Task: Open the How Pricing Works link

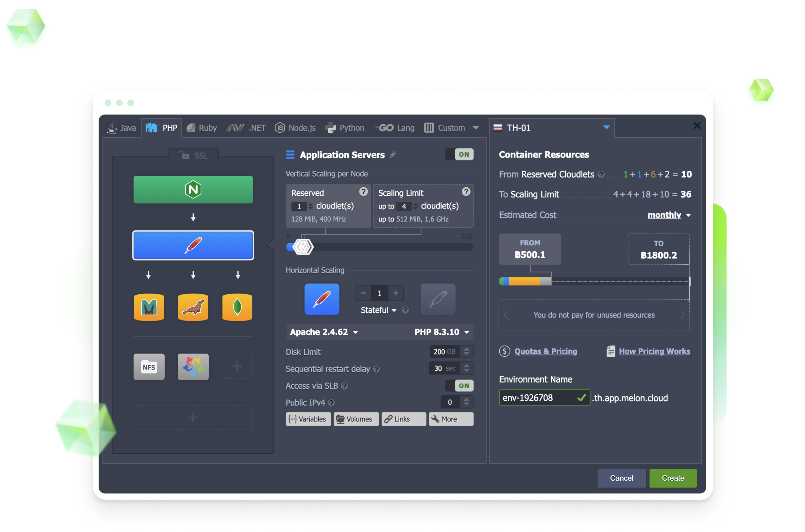Action: point(654,351)
